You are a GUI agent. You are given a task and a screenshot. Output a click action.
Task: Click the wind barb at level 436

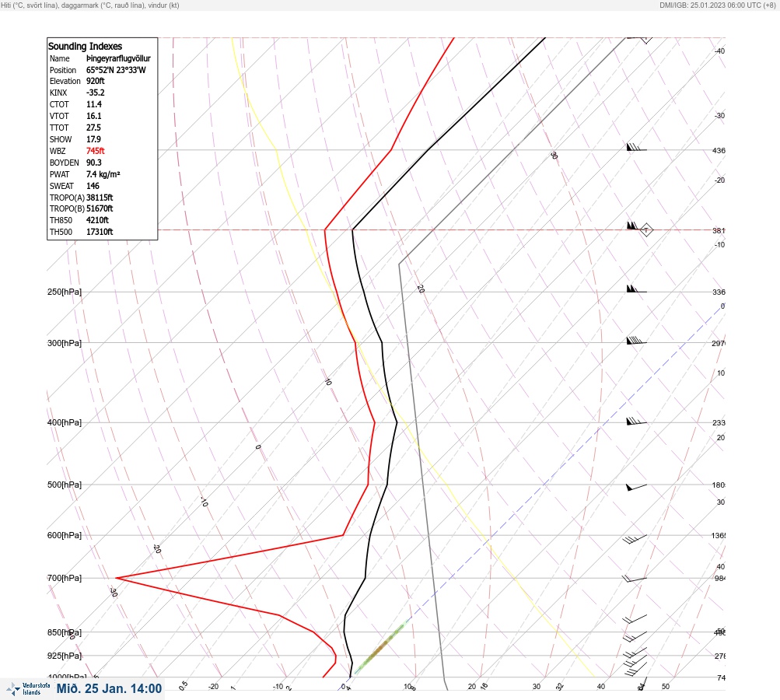coord(636,147)
